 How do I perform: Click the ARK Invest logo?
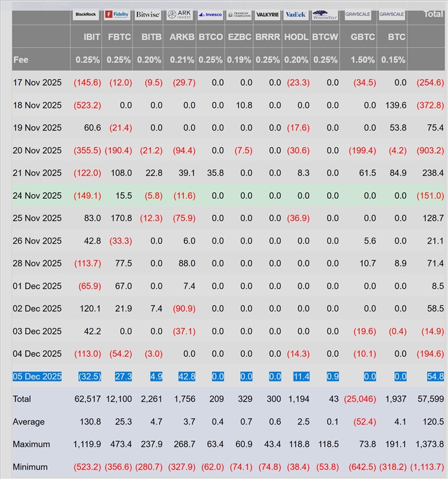point(179,14)
